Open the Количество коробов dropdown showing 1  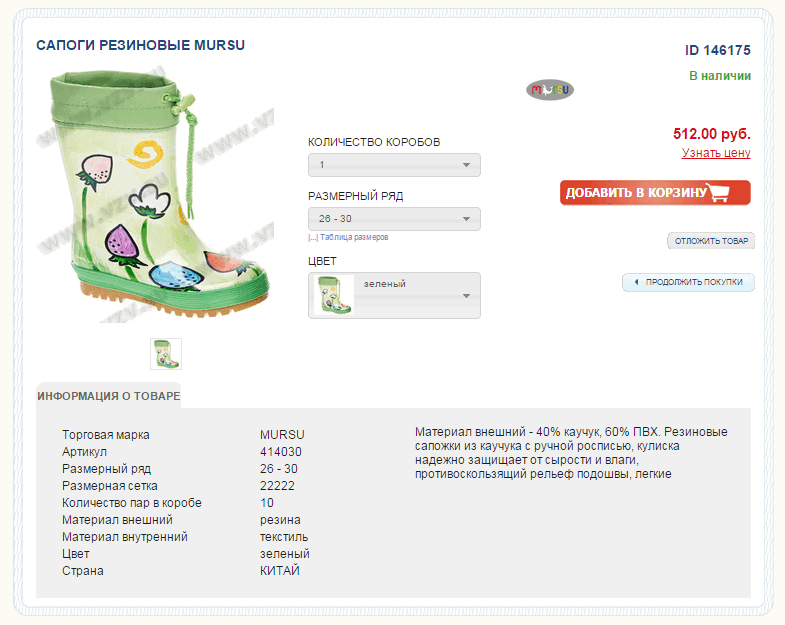click(x=394, y=165)
